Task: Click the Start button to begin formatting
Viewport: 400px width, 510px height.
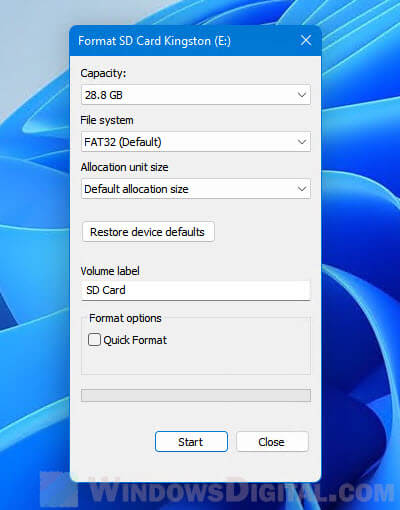Action: (191, 442)
